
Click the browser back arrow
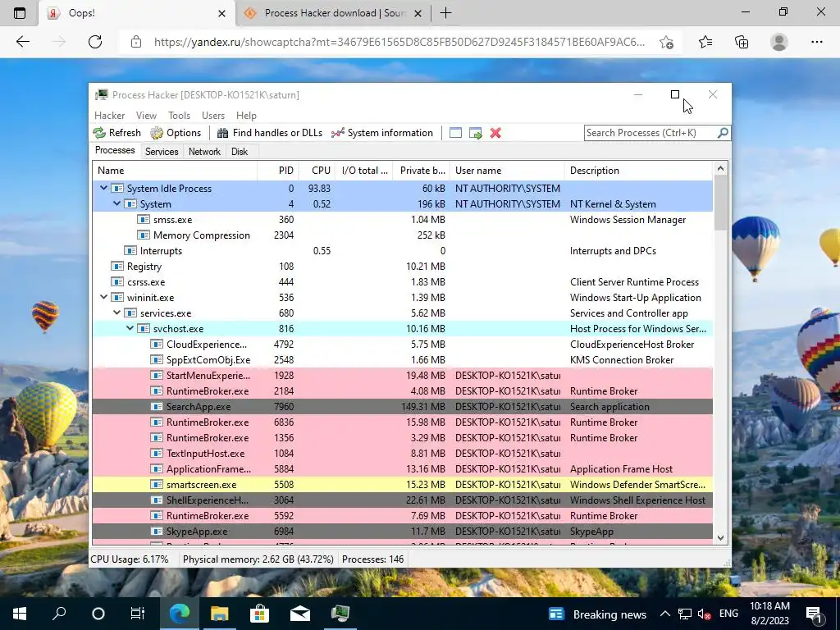[22, 42]
